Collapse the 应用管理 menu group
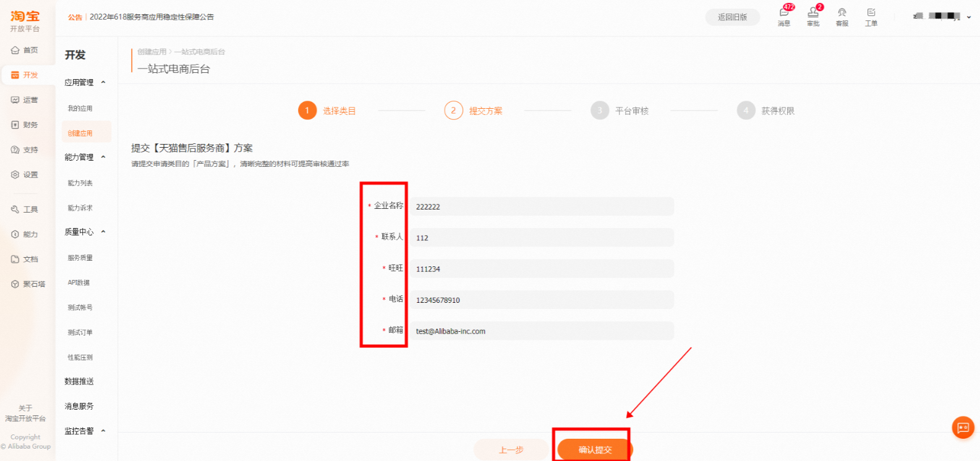 (x=103, y=82)
